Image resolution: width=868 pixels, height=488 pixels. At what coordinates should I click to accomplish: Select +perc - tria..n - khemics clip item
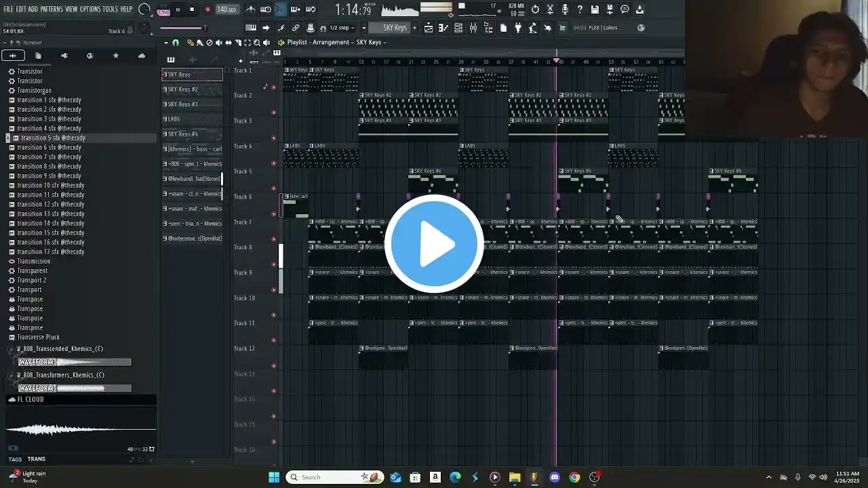(x=193, y=224)
